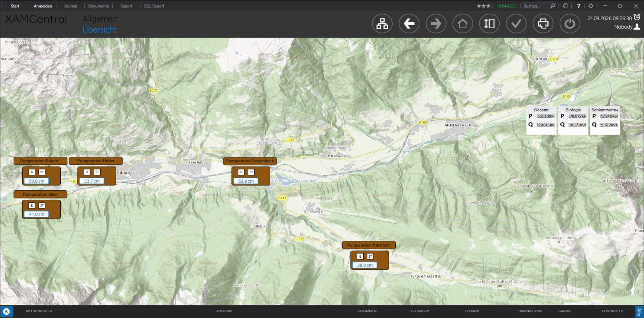
Task: Open the Start menu item
Action: (x=15, y=6)
